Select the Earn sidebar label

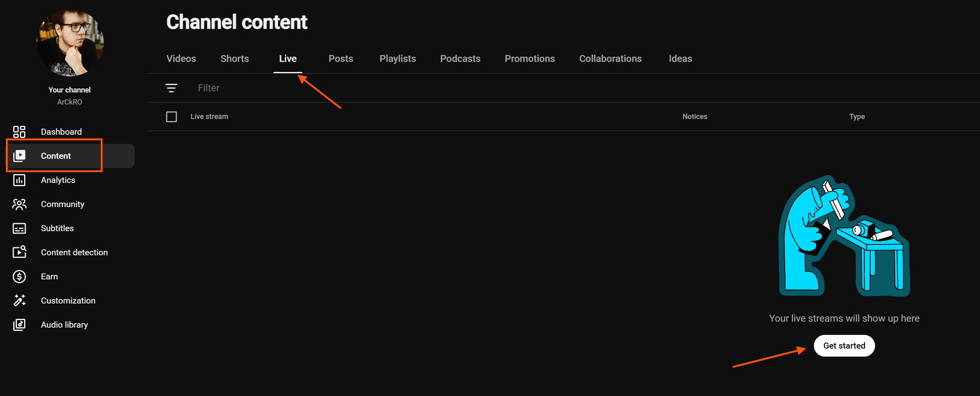click(x=49, y=277)
